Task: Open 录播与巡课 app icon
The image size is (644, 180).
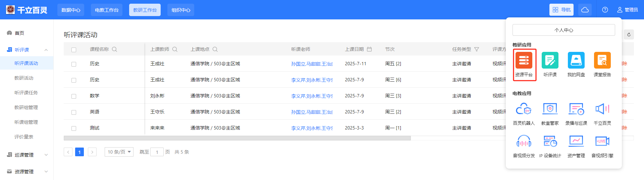Action: pos(576,109)
